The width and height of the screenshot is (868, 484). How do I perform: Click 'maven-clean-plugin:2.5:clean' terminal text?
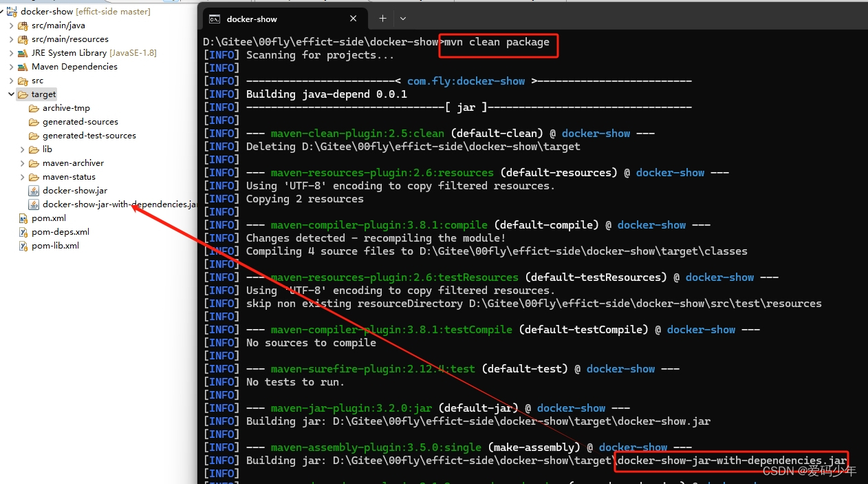pos(358,134)
